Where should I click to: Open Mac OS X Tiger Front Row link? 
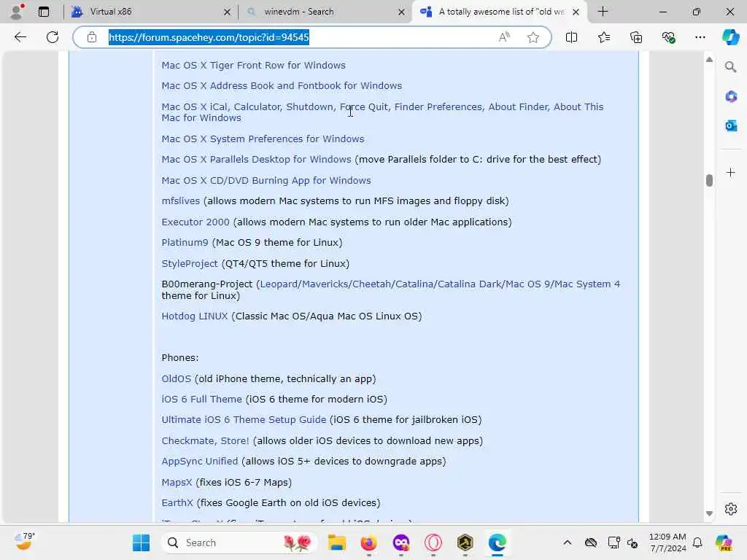pos(253,65)
